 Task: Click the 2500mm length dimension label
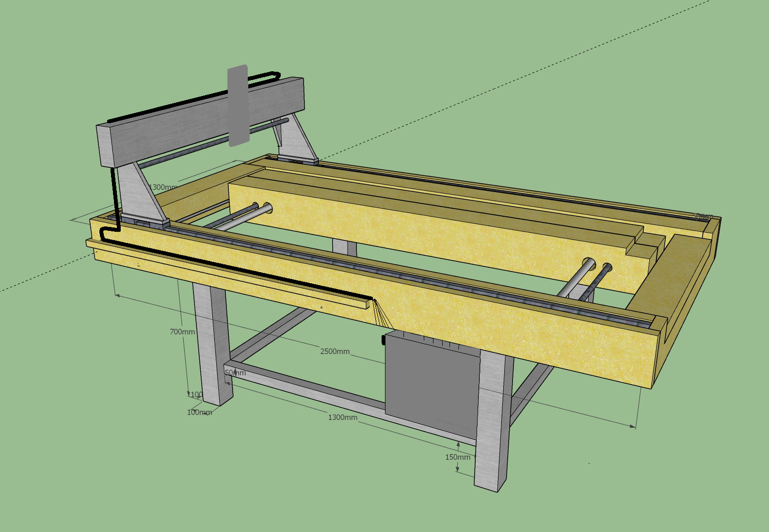335,351
